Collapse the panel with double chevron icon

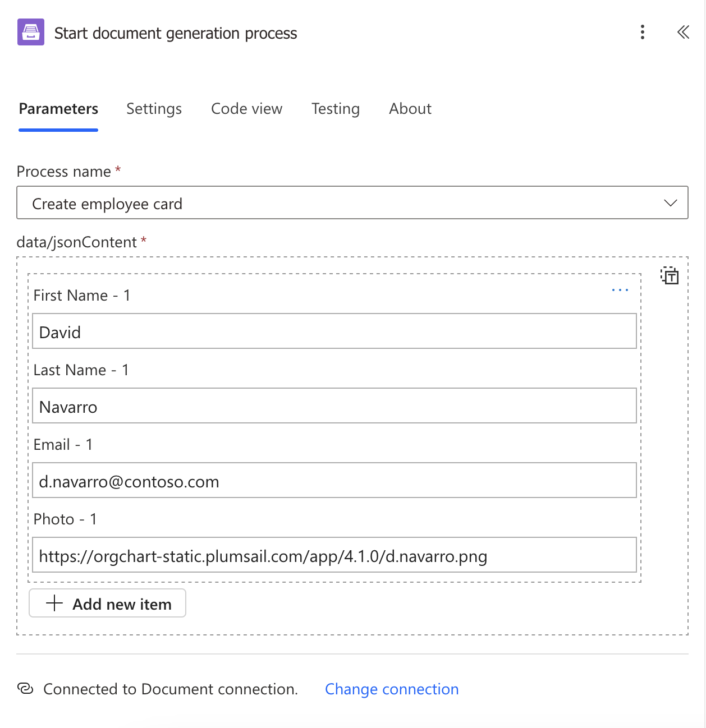tap(683, 32)
